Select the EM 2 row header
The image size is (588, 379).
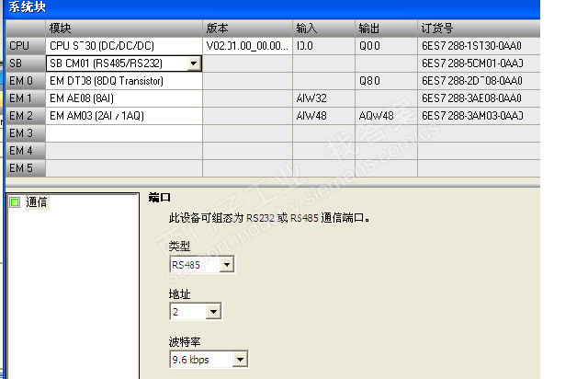click(26, 116)
